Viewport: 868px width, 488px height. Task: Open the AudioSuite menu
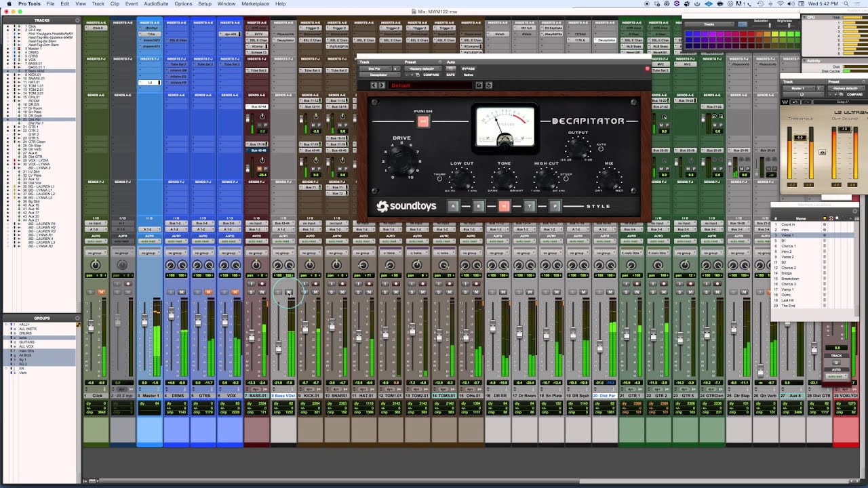click(x=156, y=3)
